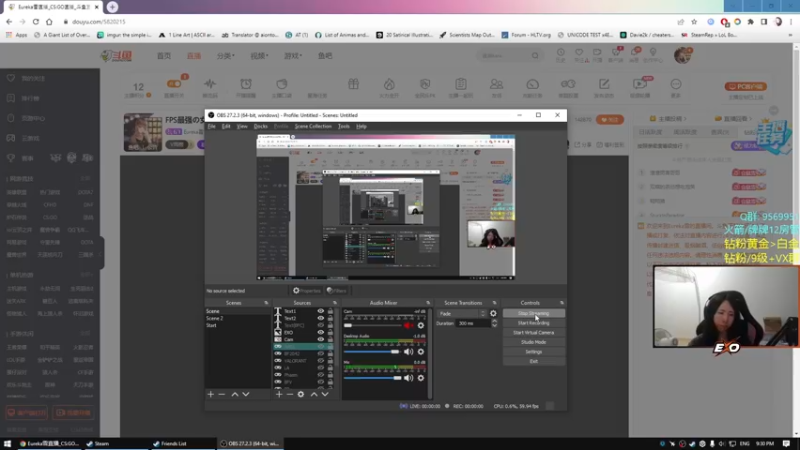This screenshot has width=800, height=450.
Task: Remove selected scene with minus icon
Action: point(221,394)
